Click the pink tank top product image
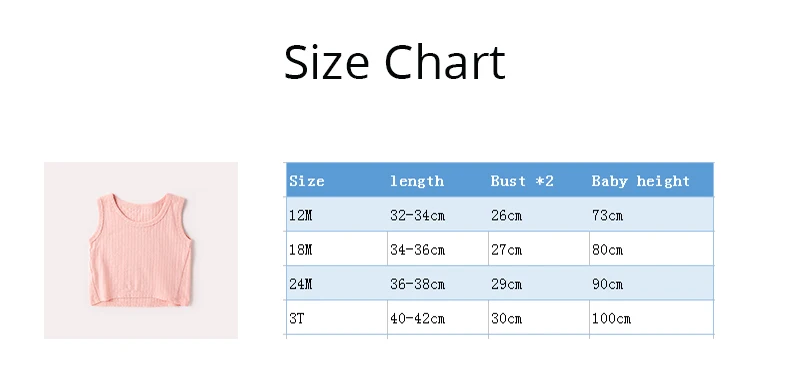 click(x=141, y=250)
